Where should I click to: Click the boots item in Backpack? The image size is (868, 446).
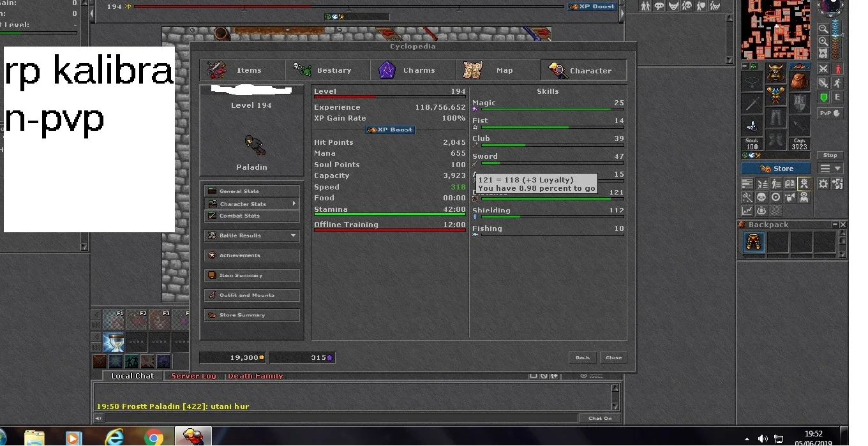(x=754, y=242)
